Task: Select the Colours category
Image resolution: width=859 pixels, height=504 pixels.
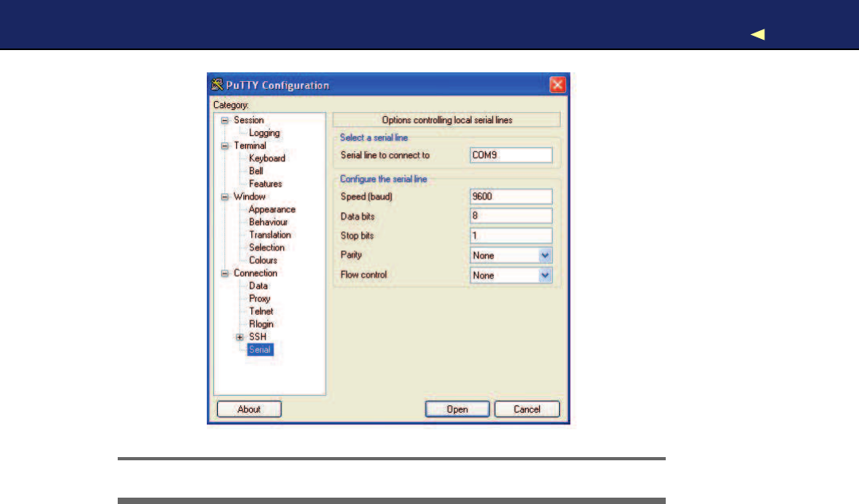Action: (263, 260)
